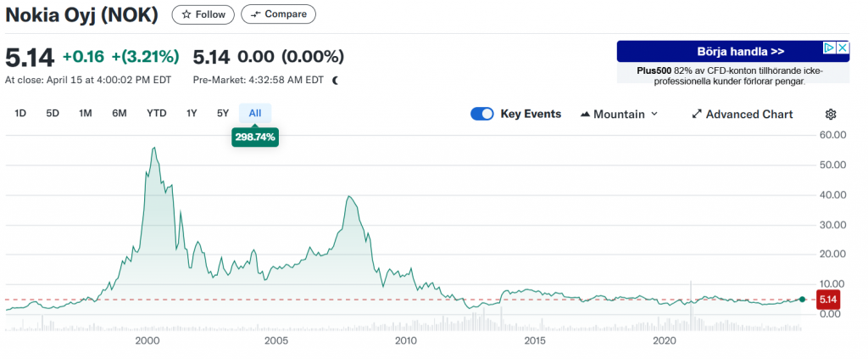Image resolution: width=868 pixels, height=359 pixels.
Task: Switch to the 1M range
Action: tap(86, 113)
